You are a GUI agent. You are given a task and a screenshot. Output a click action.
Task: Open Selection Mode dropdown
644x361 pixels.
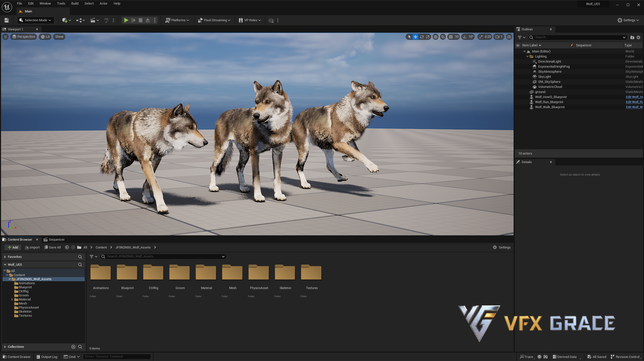[x=35, y=20]
